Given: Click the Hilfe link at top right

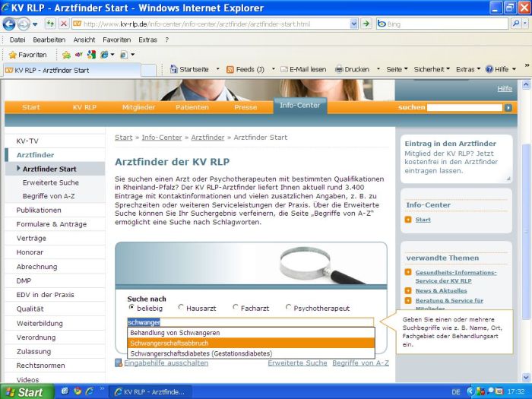Looking at the screenshot, I should pos(505,89).
